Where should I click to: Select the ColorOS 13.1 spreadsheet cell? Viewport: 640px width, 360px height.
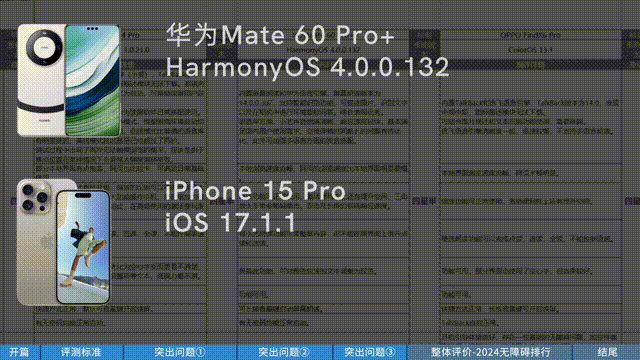[x=530, y=50]
